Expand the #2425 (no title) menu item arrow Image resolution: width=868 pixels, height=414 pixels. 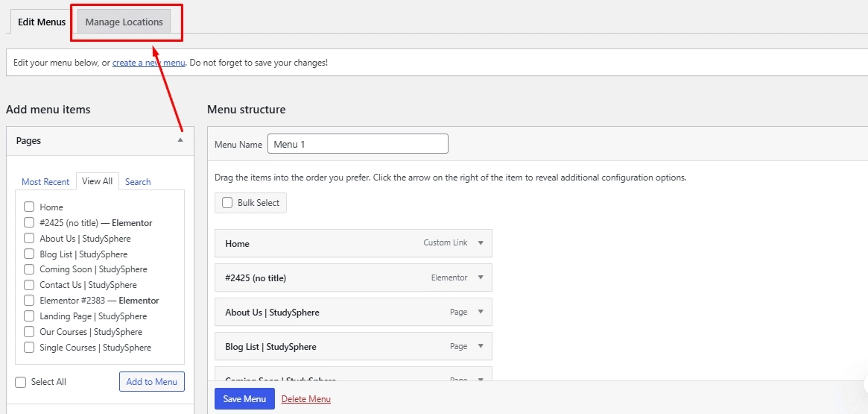click(481, 277)
